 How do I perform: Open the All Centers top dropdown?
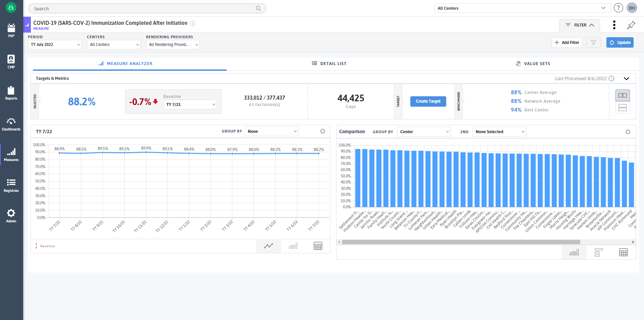click(x=522, y=8)
